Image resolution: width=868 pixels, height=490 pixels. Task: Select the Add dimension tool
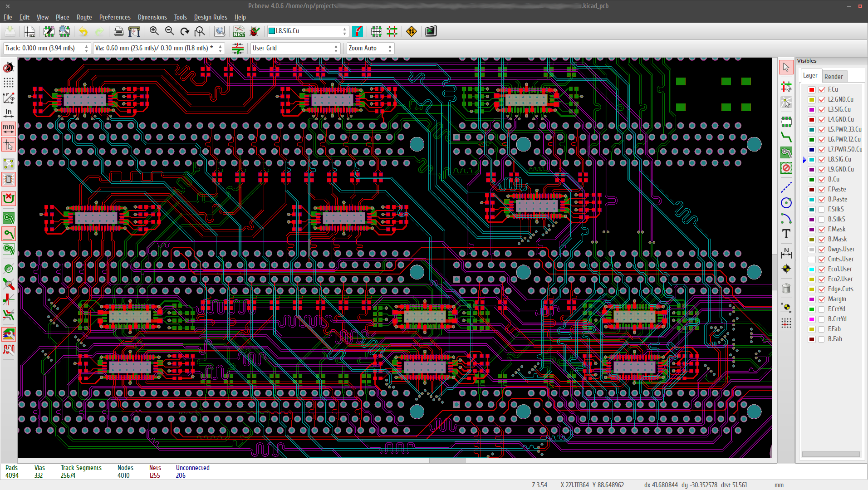pos(786,253)
